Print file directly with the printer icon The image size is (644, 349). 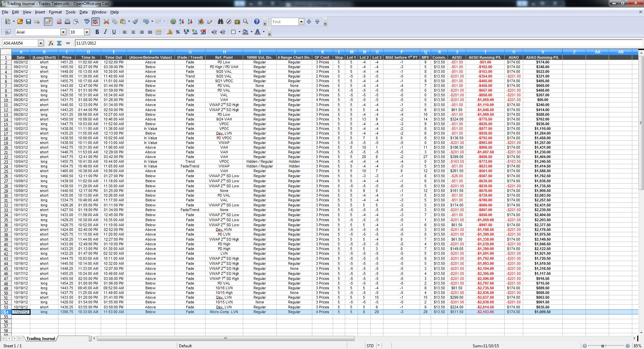(67, 21)
